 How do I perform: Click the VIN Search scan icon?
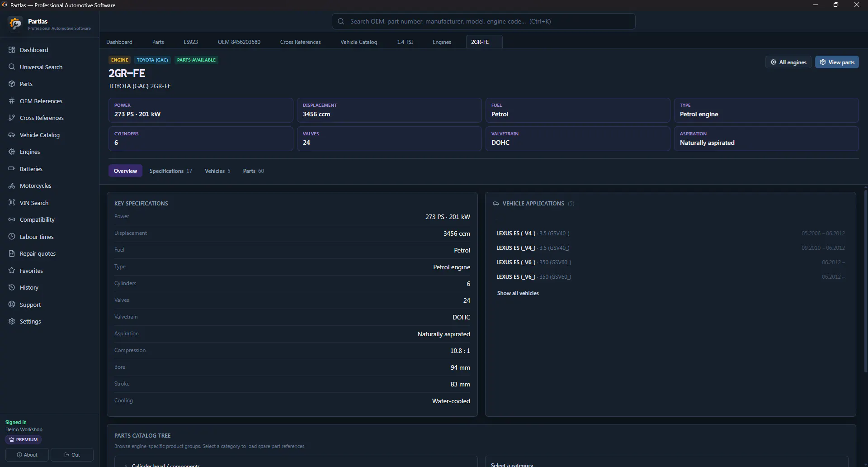(12, 203)
